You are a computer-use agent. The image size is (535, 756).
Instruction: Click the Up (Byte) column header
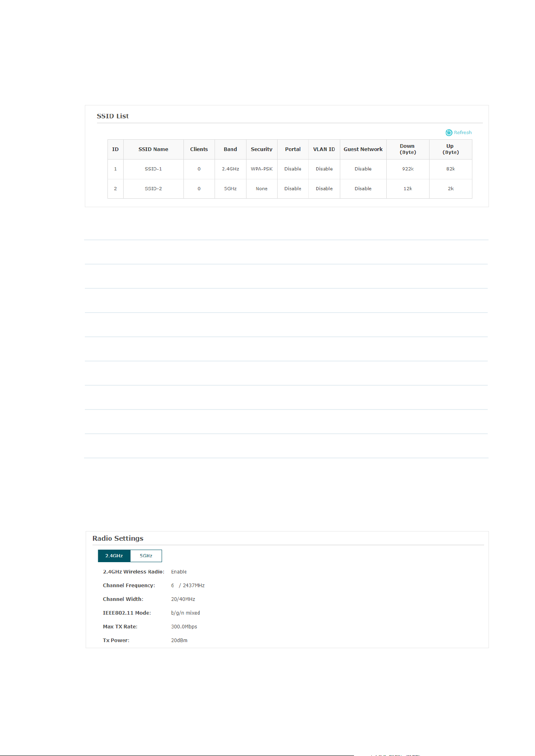pyautogui.click(x=451, y=149)
